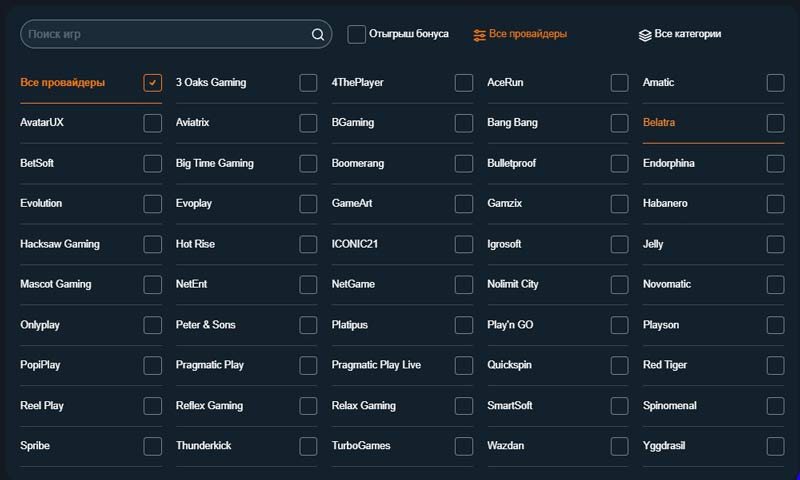
Task: Check the Yggdrasil provider box
Action: tap(775, 446)
